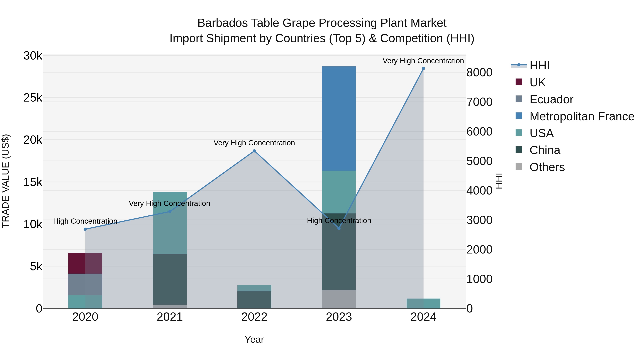Image resolution: width=644 pixels, height=362 pixels.
Task: Click the 'TRADE VALUE (US$)' axis title
Action: [x=6, y=181]
